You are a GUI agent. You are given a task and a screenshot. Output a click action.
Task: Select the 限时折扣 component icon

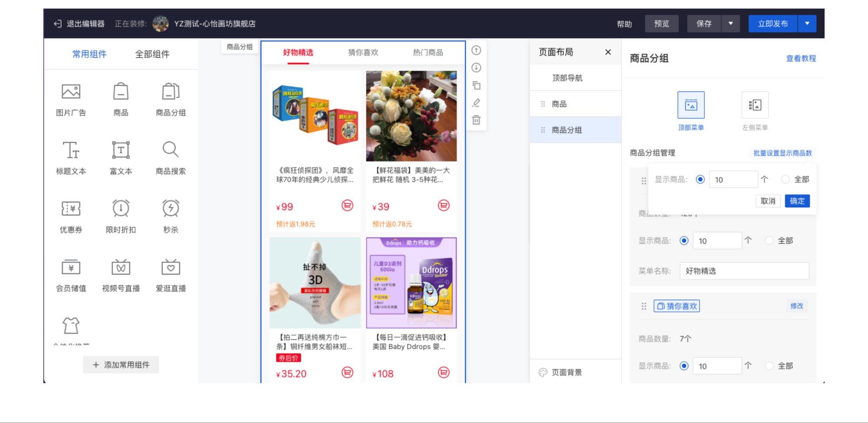pos(121,209)
